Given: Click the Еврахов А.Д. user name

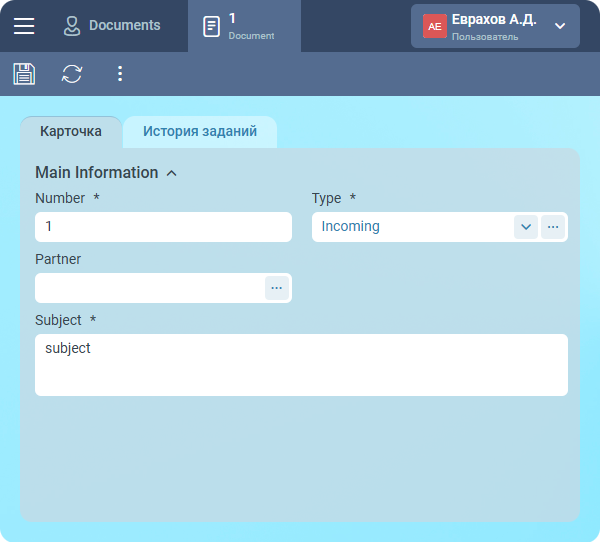Looking at the screenshot, I should (x=494, y=19).
